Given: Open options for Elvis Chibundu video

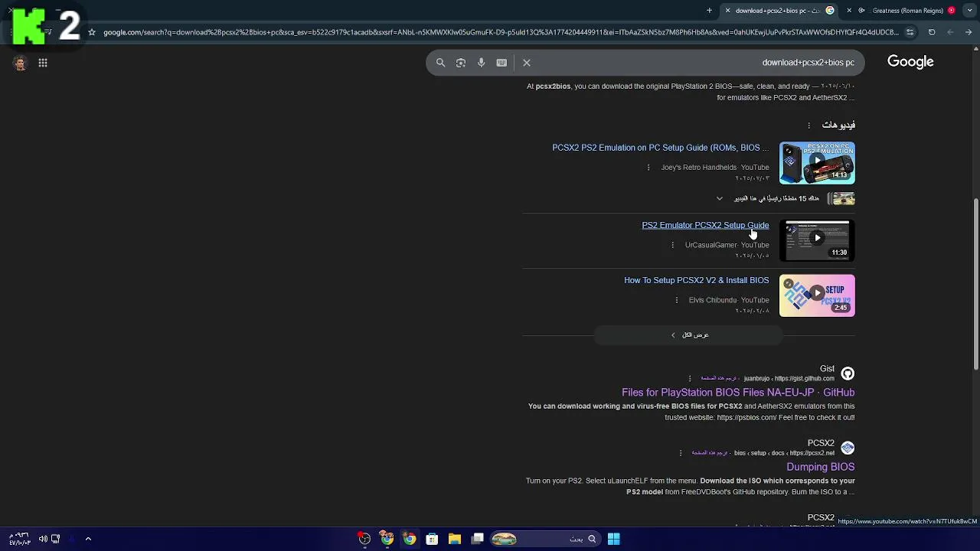Looking at the screenshot, I should [x=676, y=300].
